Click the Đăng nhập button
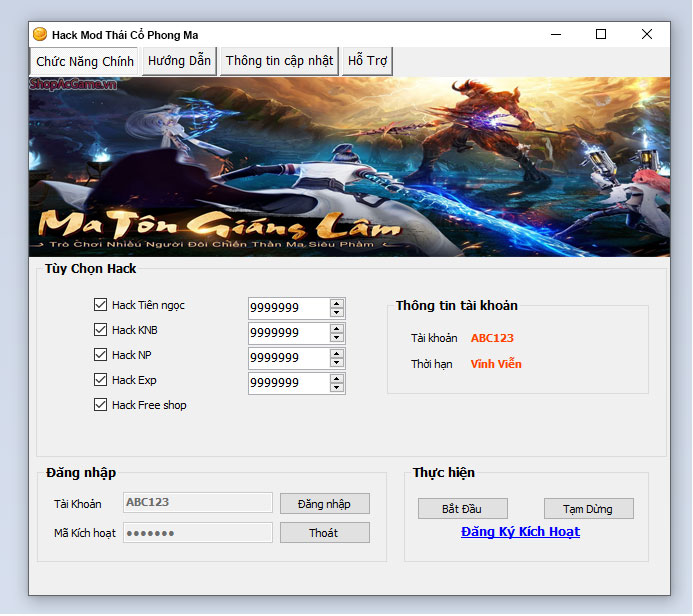693x616 pixels. click(x=324, y=504)
